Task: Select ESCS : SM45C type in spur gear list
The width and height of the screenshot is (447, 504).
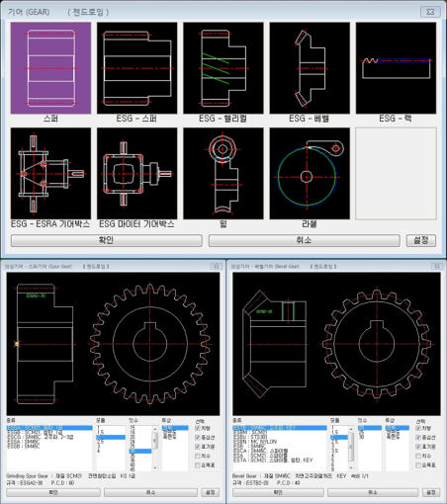Action: click(40, 437)
